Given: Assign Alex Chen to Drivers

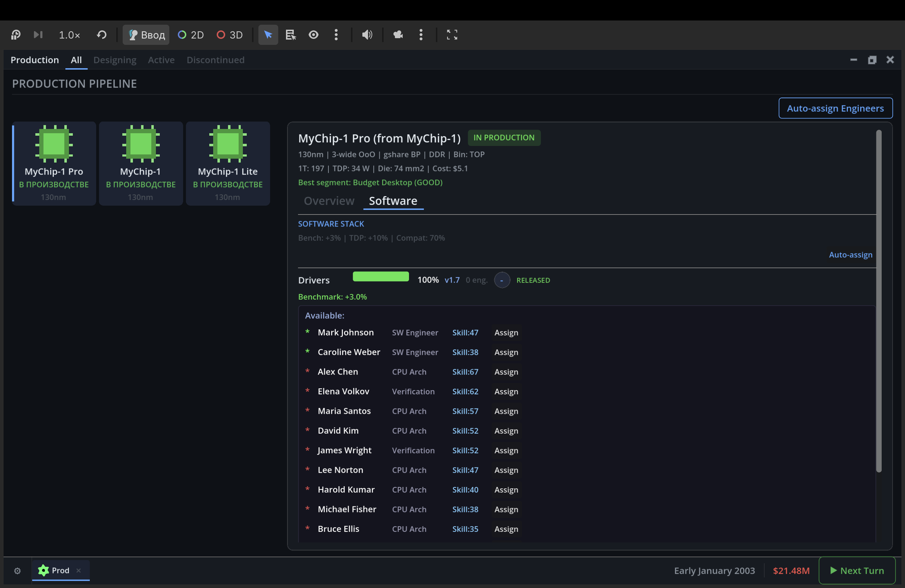Looking at the screenshot, I should pos(506,372).
